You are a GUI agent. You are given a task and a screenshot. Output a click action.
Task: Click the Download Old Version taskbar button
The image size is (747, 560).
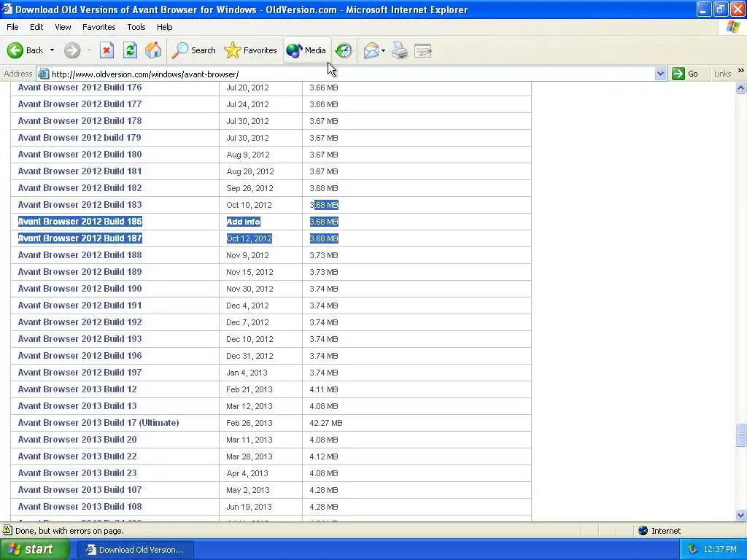point(136,550)
